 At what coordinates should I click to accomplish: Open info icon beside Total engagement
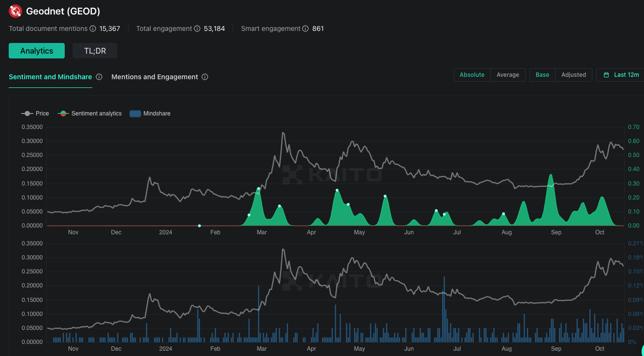coord(197,28)
